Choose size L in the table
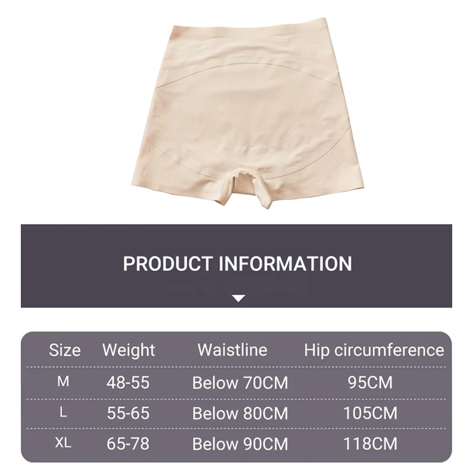Screen dimensions: 476x476 63,412
